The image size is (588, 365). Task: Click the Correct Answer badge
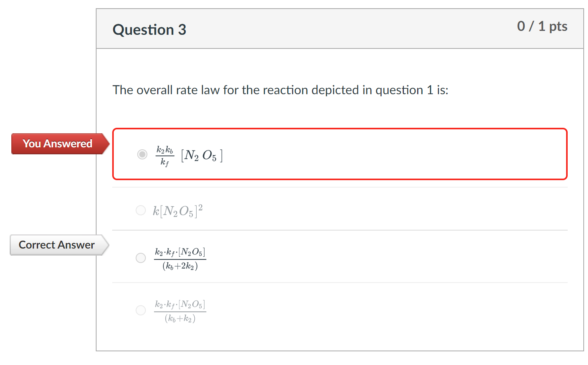pyautogui.click(x=56, y=245)
